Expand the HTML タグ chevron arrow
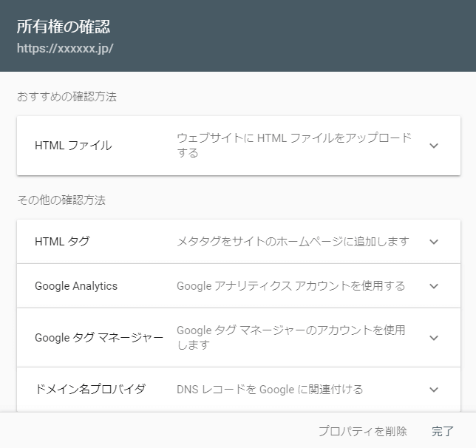 [x=434, y=242]
